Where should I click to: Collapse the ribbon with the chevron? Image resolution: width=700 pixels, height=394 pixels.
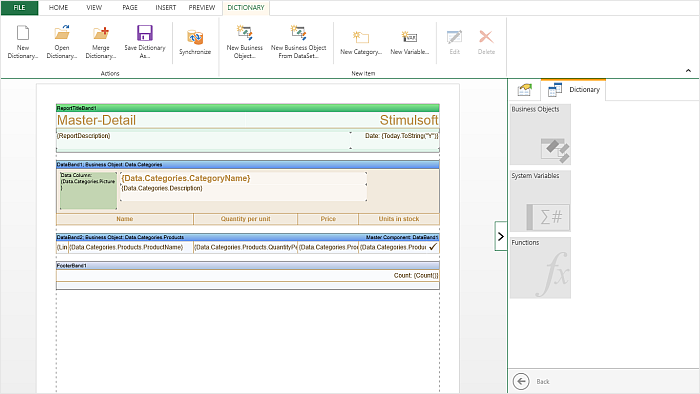pos(688,71)
